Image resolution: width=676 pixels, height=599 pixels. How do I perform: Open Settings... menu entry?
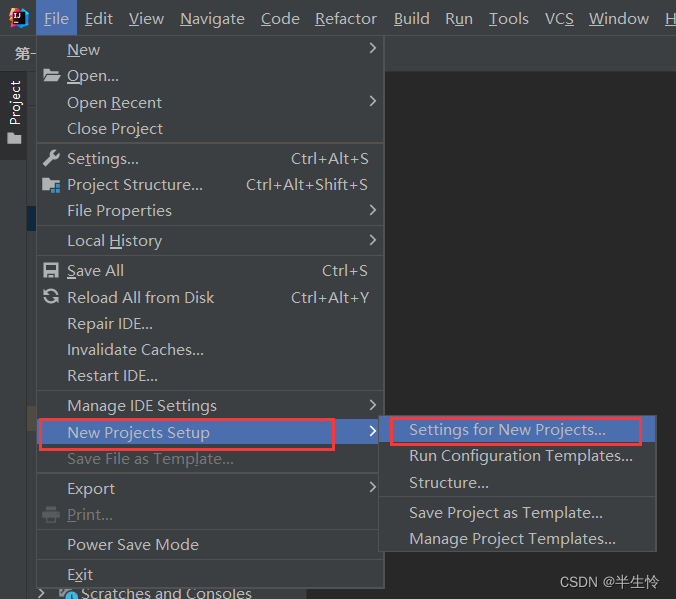pyautogui.click(x=210, y=159)
